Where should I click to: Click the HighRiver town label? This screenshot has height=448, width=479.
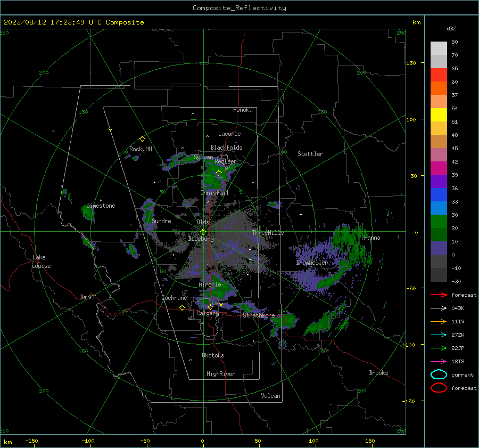click(221, 374)
